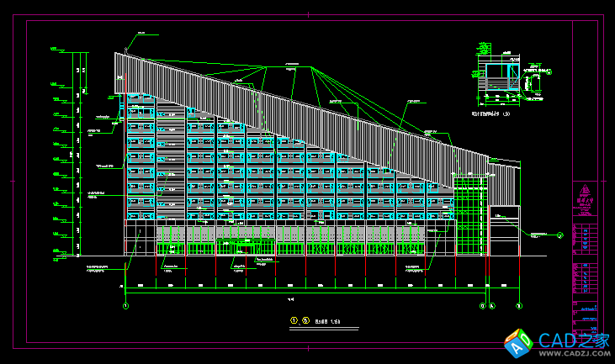Click the grid axis bubble at bottom left
The width and height of the screenshot is (615, 364).
(125, 306)
